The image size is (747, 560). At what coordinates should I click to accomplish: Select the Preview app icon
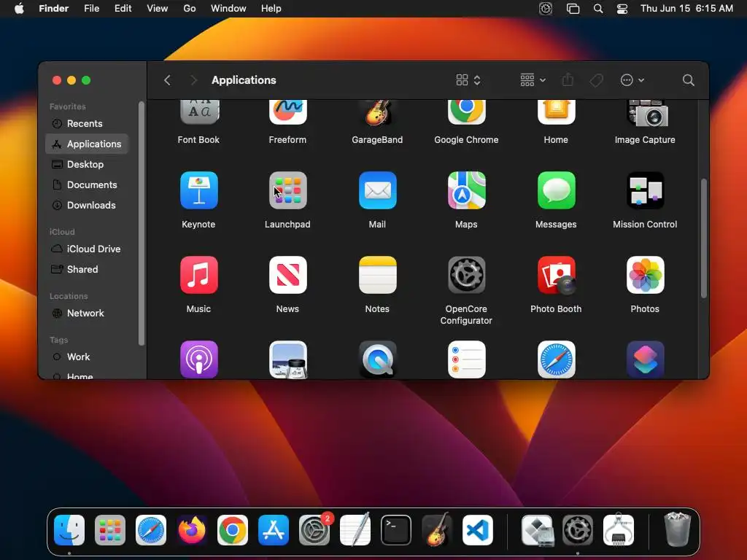tap(287, 359)
